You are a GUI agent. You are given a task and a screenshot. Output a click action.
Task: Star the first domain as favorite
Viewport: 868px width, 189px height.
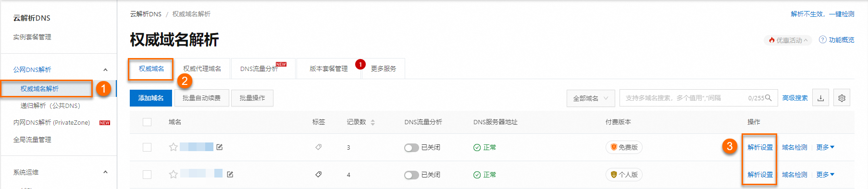tap(174, 147)
